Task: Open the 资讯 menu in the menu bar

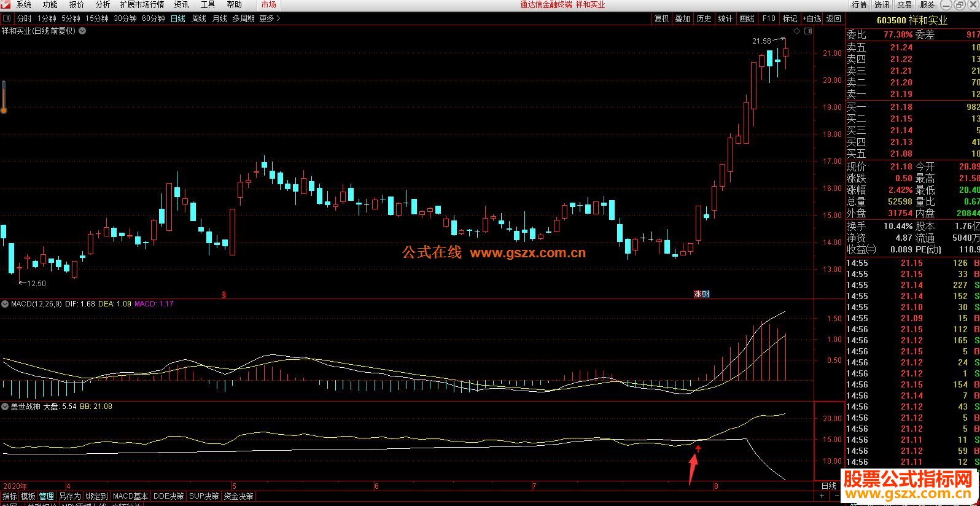Action: click(181, 4)
